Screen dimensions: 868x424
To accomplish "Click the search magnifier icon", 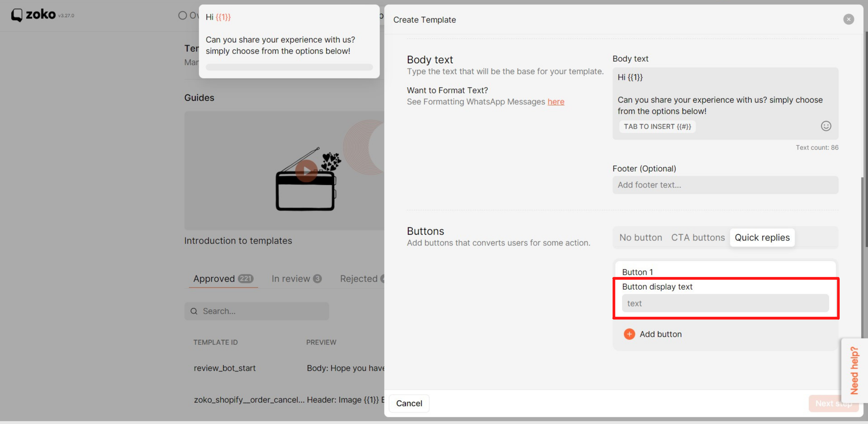I will pos(194,311).
